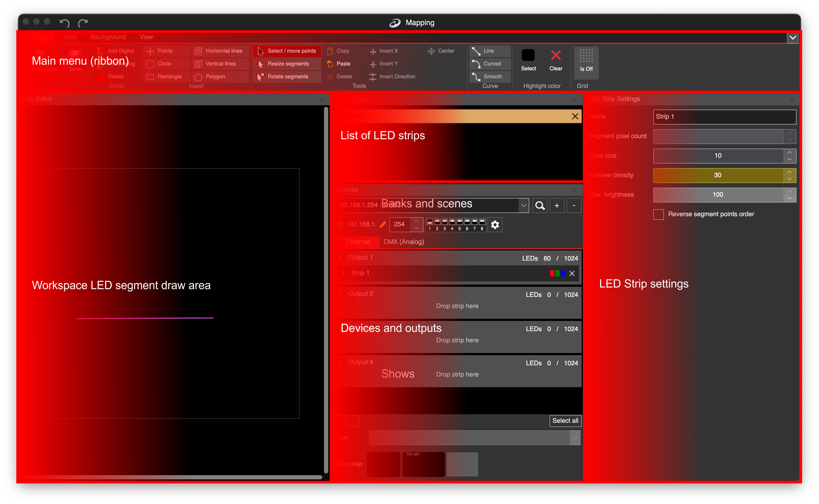Click Invert Direction tool
The image size is (819, 504).
pos(392,76)
